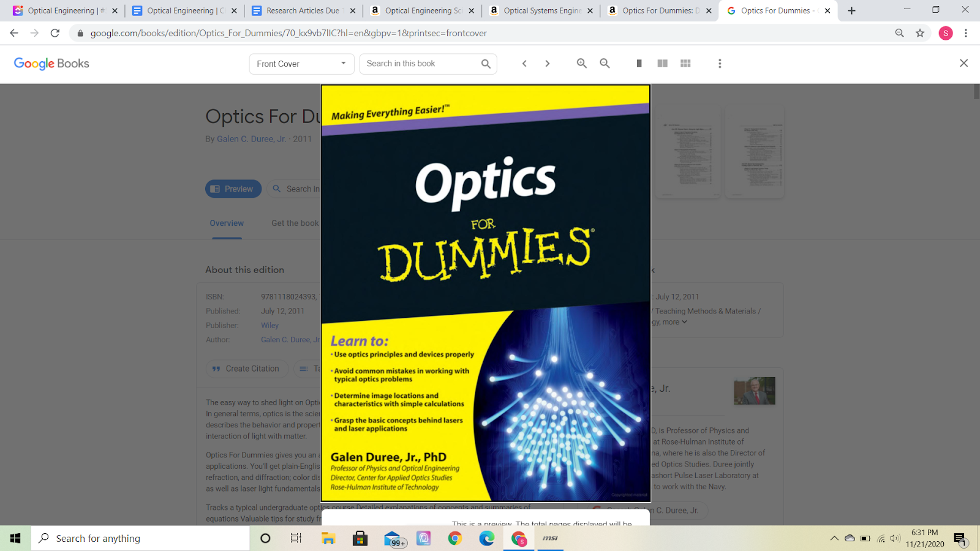The image size is (980, 551).
Task: Show hidden system tray icons
Action: click(x=834, y=539)
